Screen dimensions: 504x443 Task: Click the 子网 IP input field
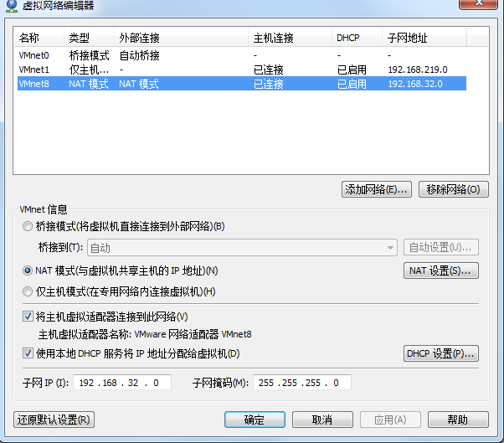pos(122,383)
